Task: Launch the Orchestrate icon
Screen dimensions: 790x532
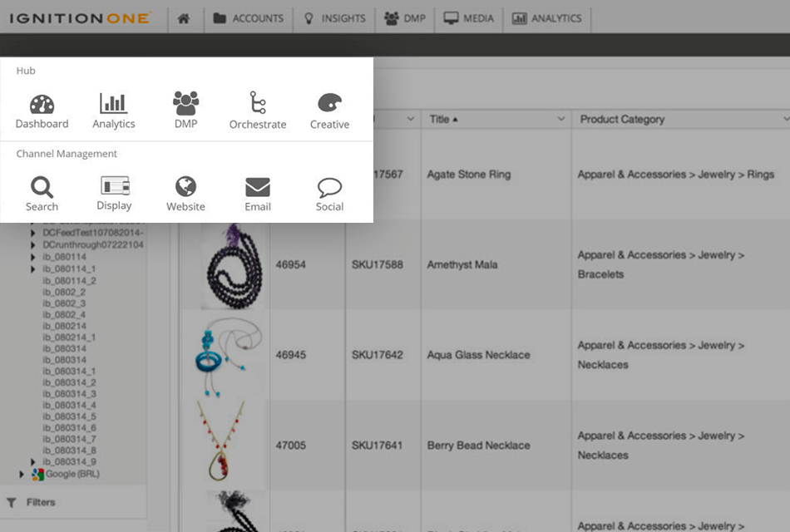Action: tap(258, 111)
